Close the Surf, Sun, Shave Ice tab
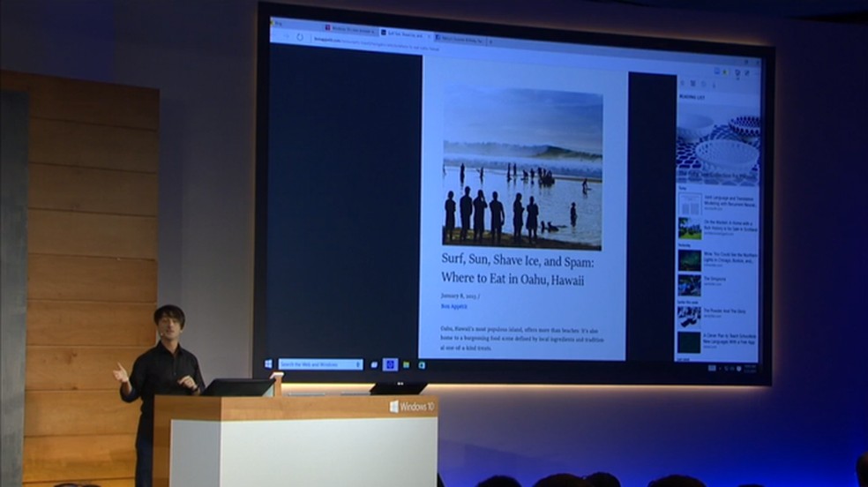Viewport: 868px width, 487px height. click(x=429, y=36)
